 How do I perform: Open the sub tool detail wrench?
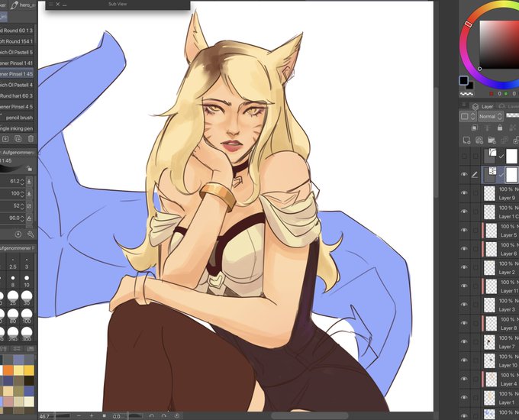(x=31, y=234)
